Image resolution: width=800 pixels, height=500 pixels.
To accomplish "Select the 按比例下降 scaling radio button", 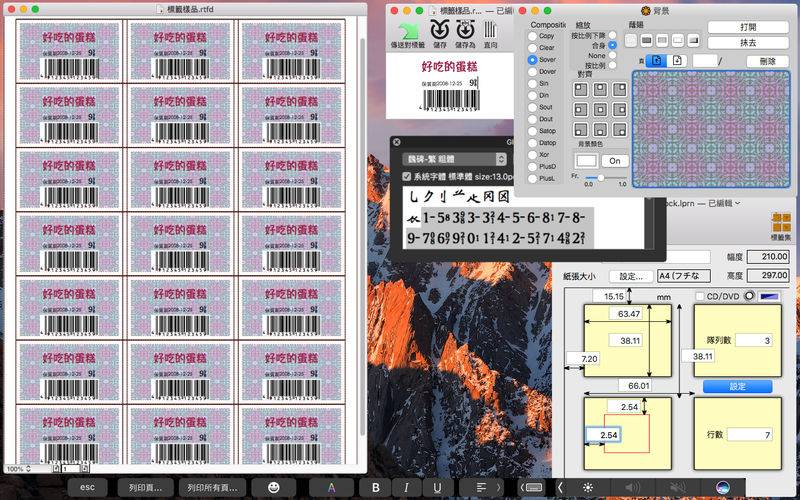I will coord(612,36).
